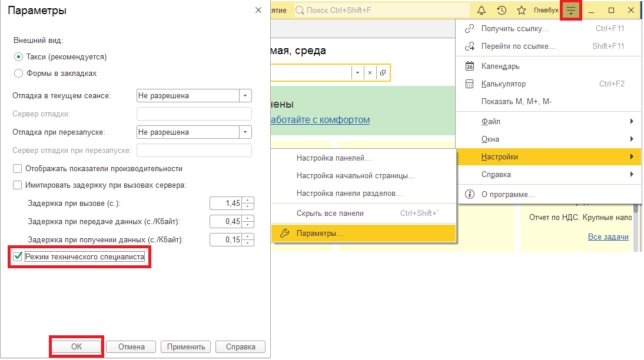Image resolution: width=644 pixels, height=360 pixels.
Task: Open the history clock icon
Action: (x=502, y=11)
